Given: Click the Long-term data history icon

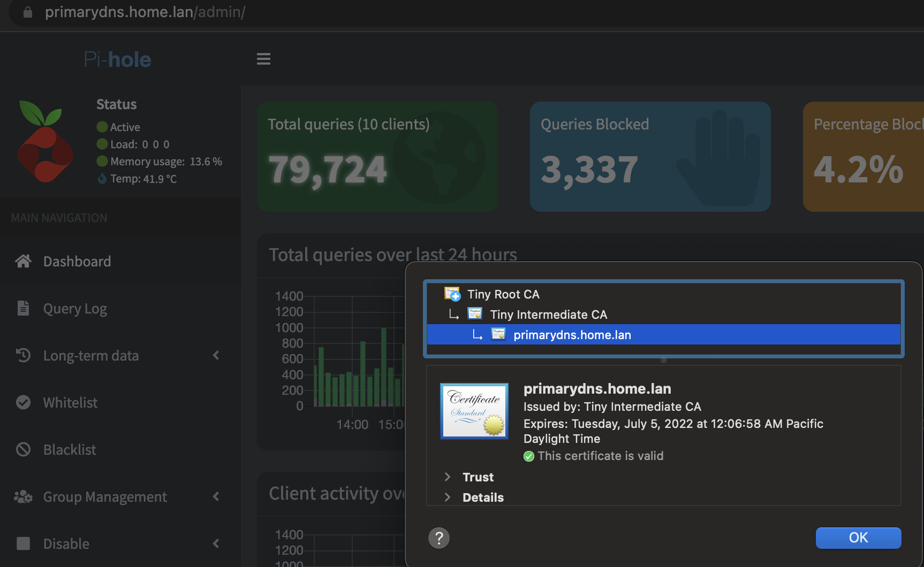Looking at the screenshot, I should pyautogui.click(x=23, y=355).
